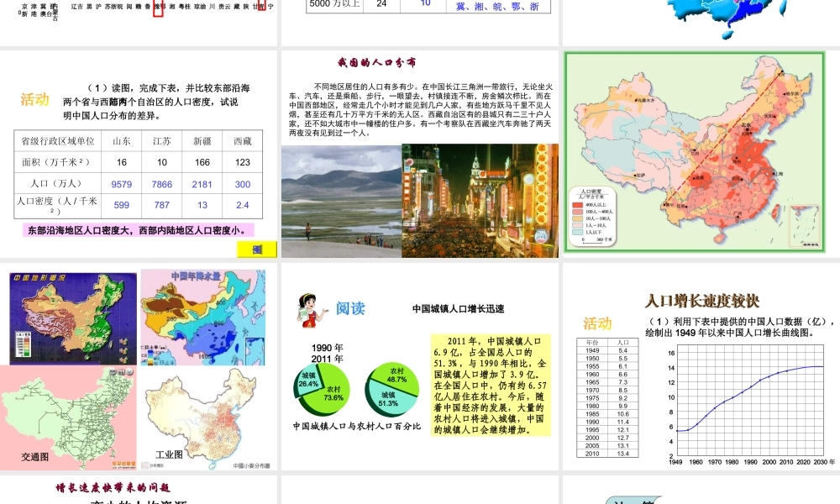Click the grassland and mountain landscape photo
The image size is (840, 504).
(342, 201)
